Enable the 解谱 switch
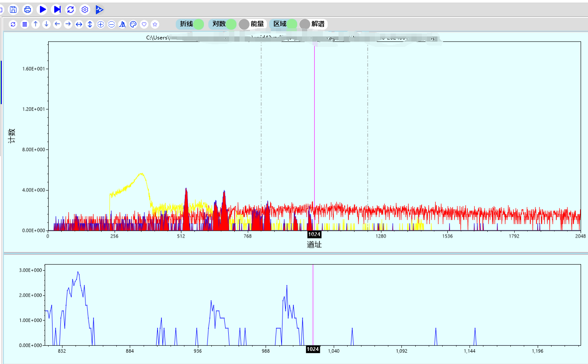The height and width of the screenshot is (364, 588). coord(313,24)
